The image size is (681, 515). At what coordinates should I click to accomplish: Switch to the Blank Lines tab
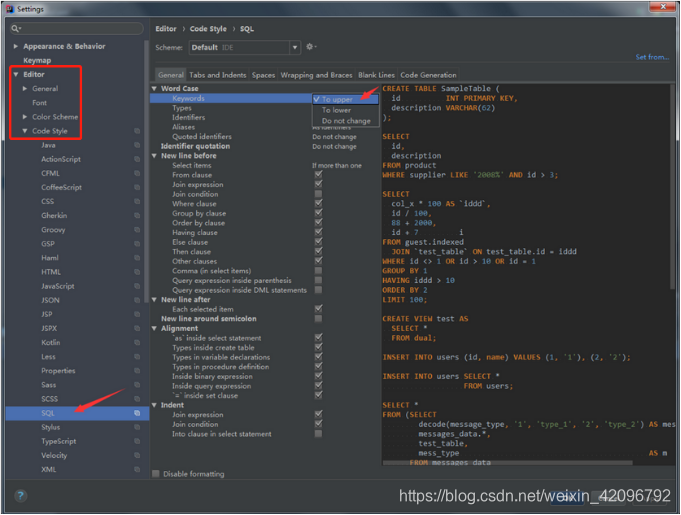(x=376, y=75)
